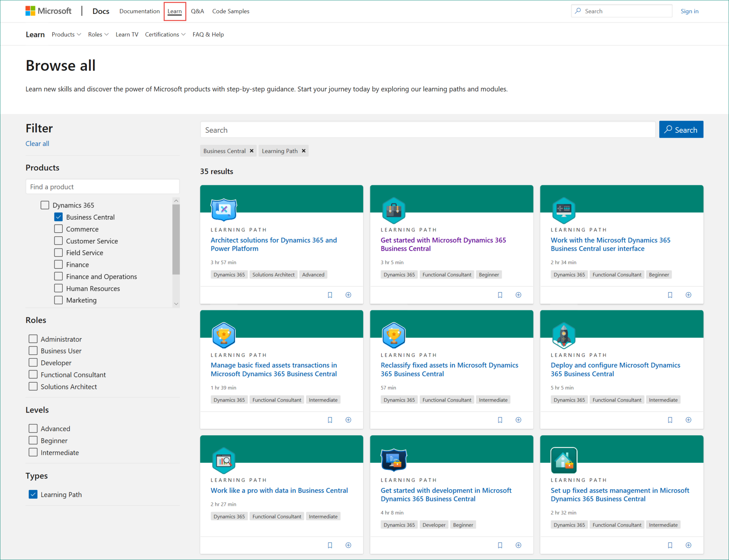Bookmark Get started with development card
The width and height of the screenshot is (729, 560).
(x=500, y=545)
